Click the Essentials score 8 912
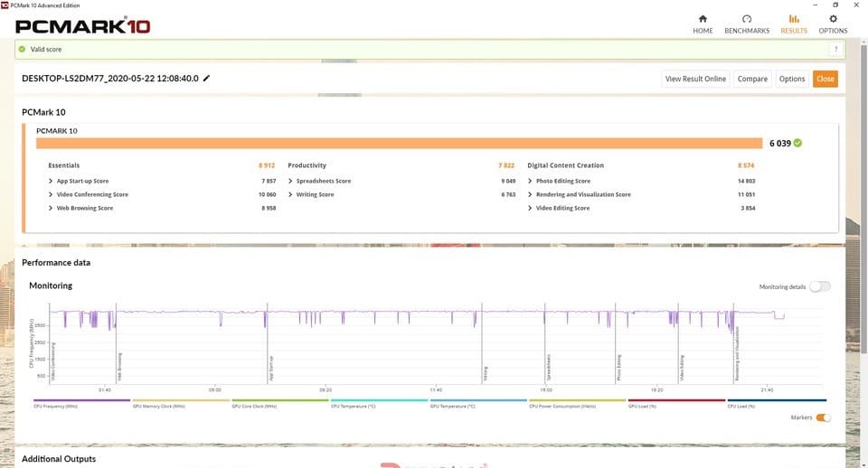Viewport: 868px width, 468px height. click(267, 165)
